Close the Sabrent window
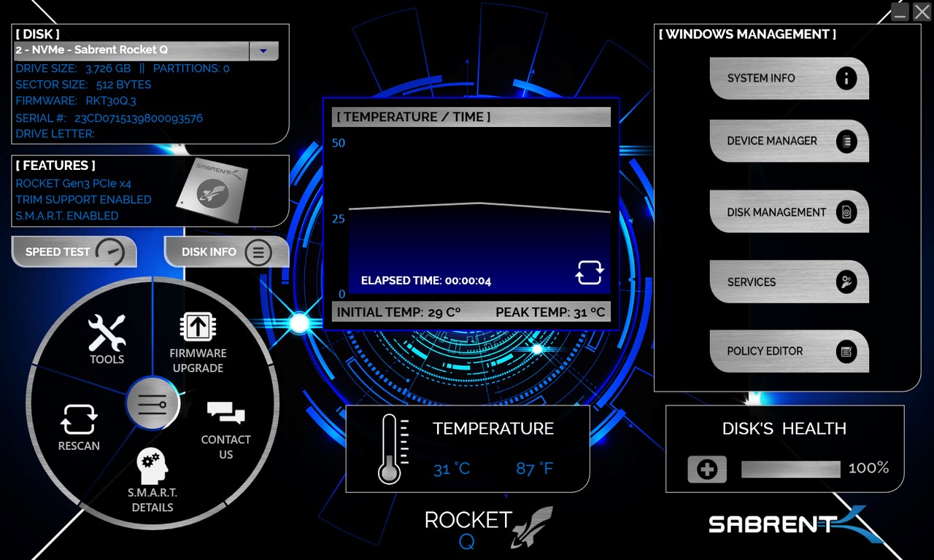The image size is (934, 560). coord(922,12)
